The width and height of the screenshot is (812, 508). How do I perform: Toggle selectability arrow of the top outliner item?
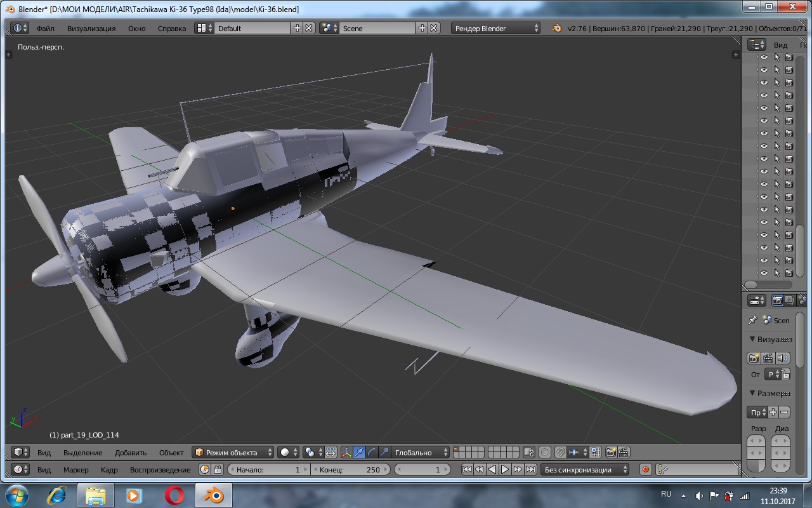tap(776, 57)
